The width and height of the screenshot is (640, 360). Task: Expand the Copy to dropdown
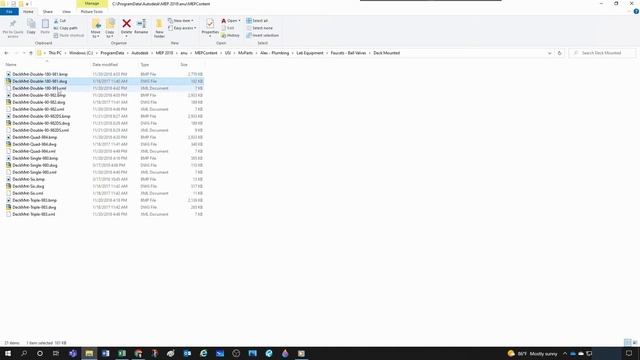click(x=110, y=34)
